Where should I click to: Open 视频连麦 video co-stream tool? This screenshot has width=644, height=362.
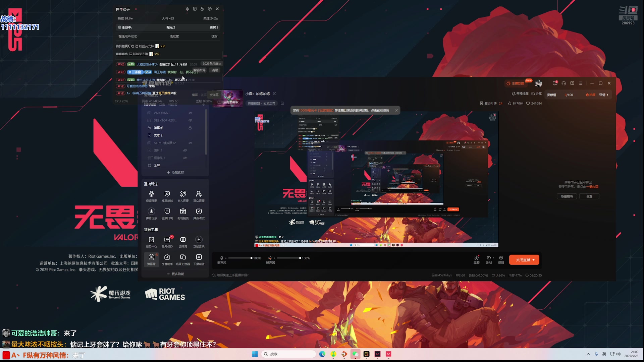[151, 196]
